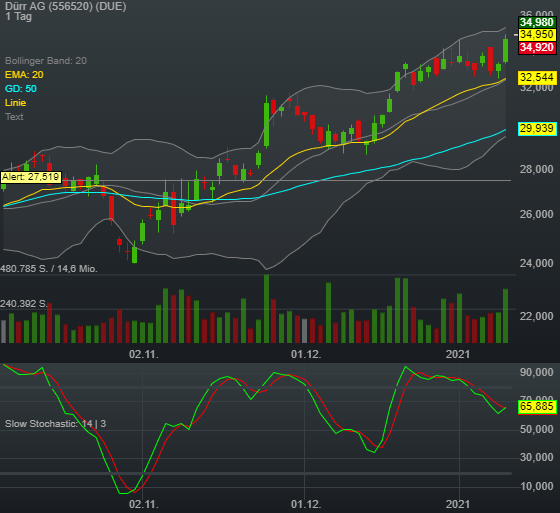This screenshot has height=513, width=560.
Task: Click the 01.12. date below the stochastic panel
Action: pyautogui.click(x=306, y=504)
